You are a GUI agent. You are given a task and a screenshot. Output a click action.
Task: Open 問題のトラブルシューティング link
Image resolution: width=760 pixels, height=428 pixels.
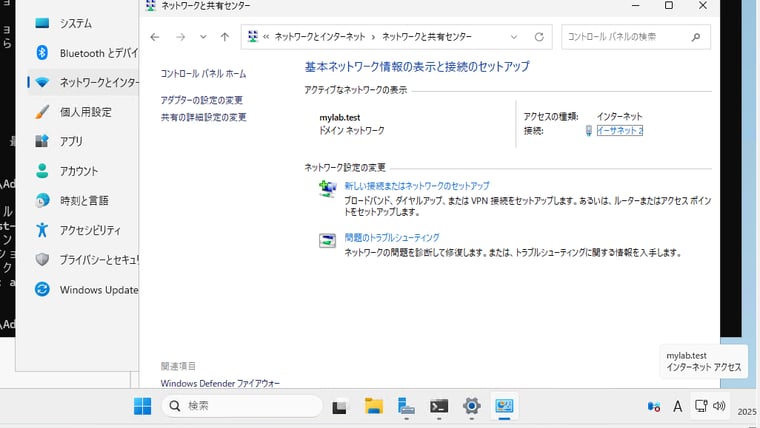point(392,238)
